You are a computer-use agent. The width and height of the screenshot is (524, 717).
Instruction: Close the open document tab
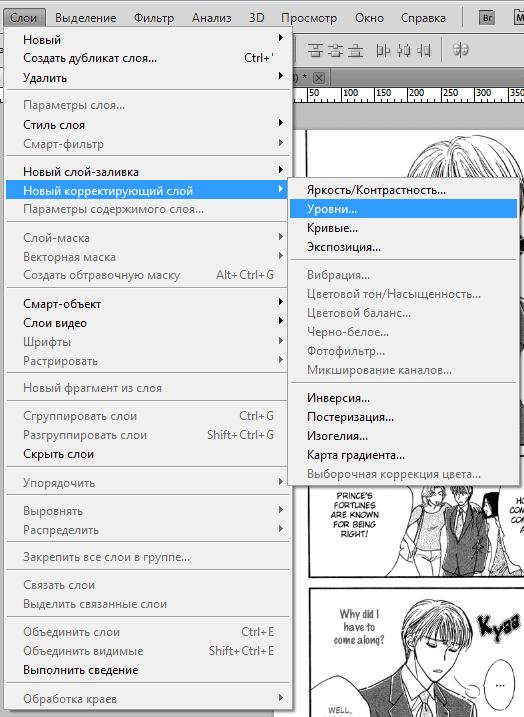319,78
